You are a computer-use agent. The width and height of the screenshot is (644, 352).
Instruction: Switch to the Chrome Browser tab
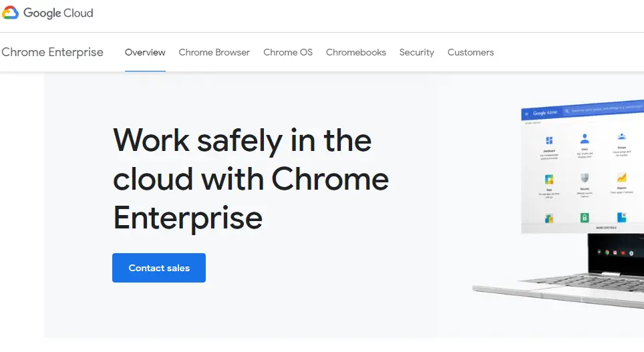point(214,52)
